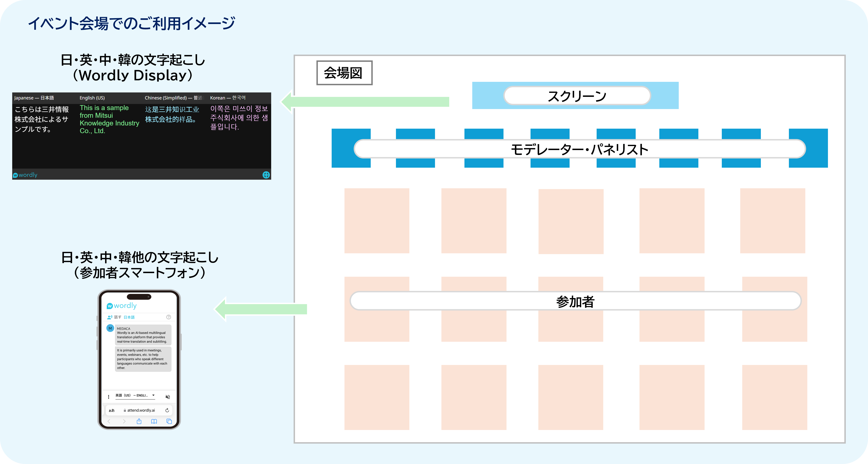Select the Korean — 한국어 column header
868x464 pixels.
tap(228, 98)
